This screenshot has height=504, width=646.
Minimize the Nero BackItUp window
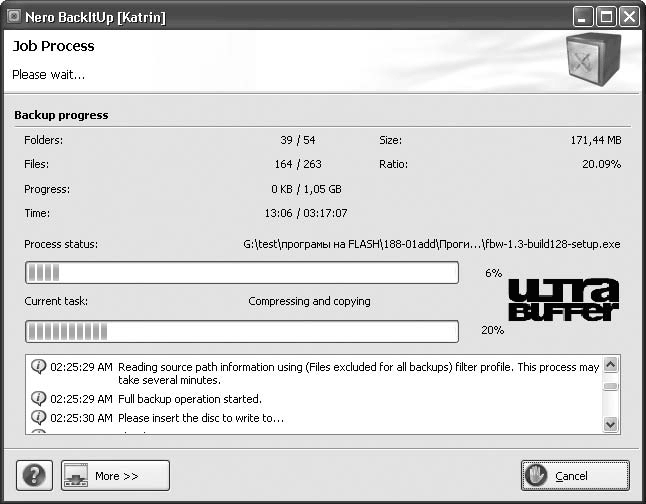pyautogui.click(x=583, y=17)
